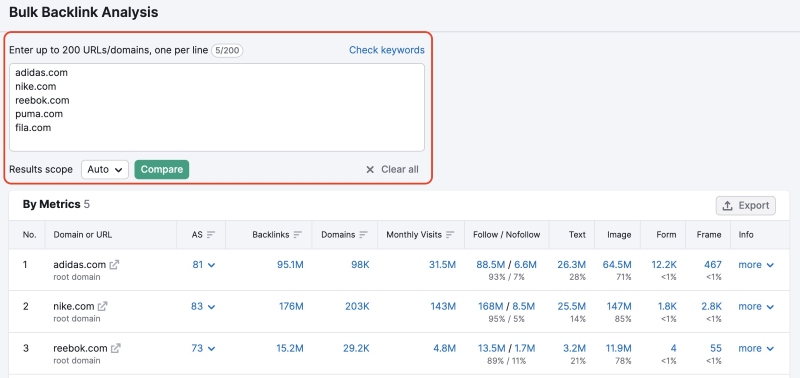Open the Results scope Auto dropdown
800x378 pixels.
pos(105,169)
